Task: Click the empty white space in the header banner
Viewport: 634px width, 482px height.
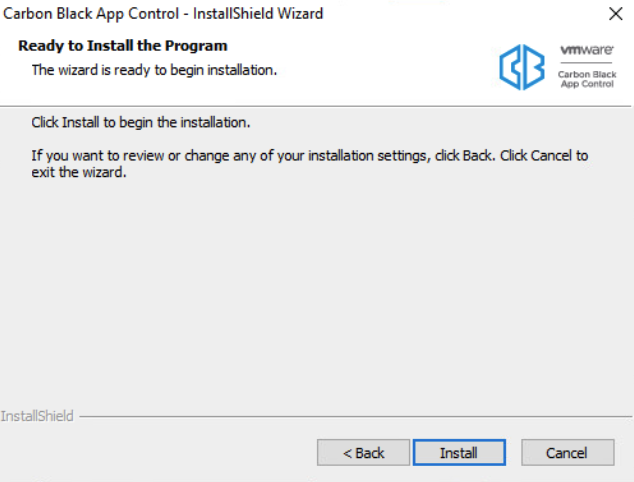Action: tap(384, 67)
